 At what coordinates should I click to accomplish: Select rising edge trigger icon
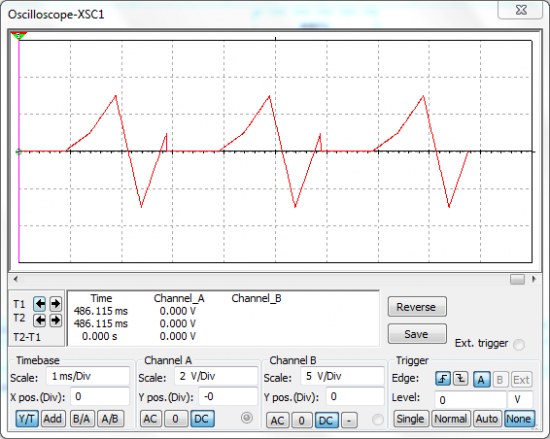click(x=443, y=379)
